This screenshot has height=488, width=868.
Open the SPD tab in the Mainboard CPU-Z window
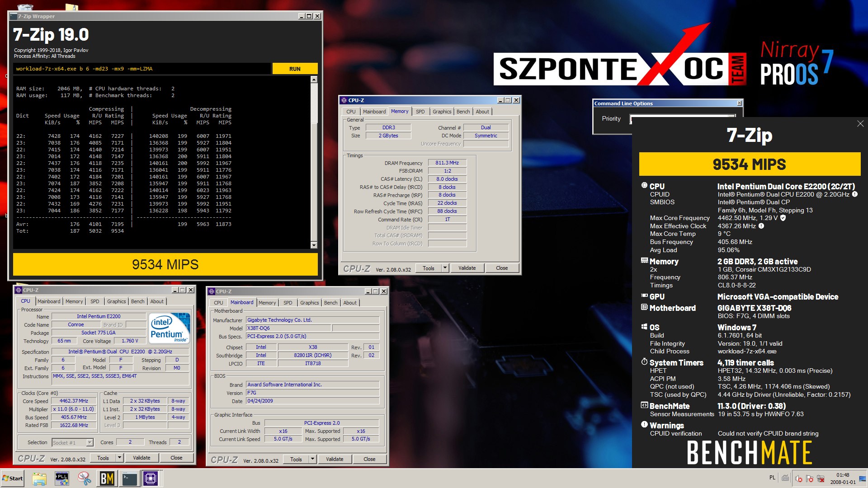[x=288, y=303]
